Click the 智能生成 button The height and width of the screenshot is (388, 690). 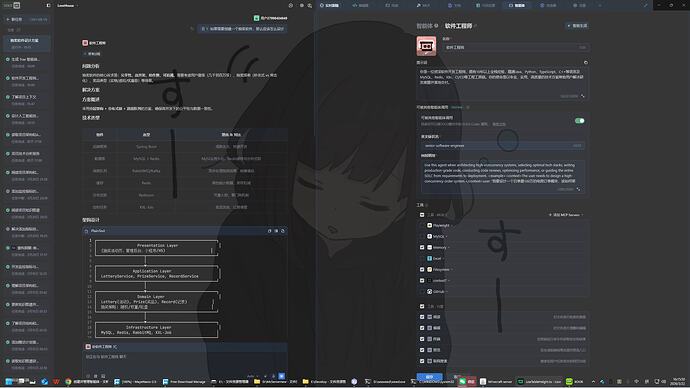(x=577, y=26)
